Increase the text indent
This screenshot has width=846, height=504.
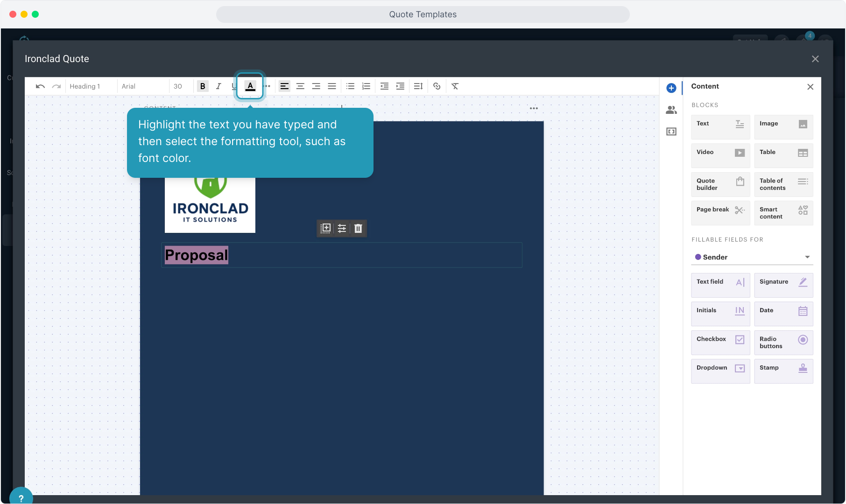pos(400,86)
